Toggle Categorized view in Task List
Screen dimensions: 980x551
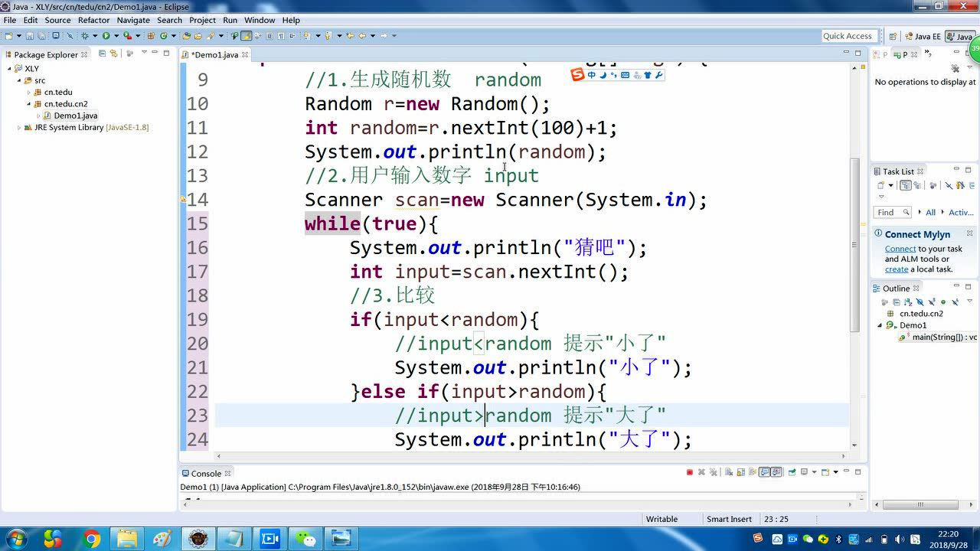tap(906, 185)
